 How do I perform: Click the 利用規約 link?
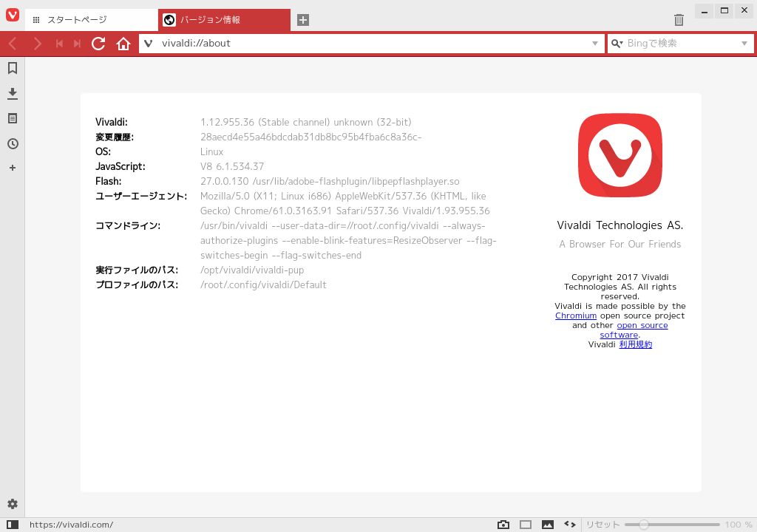636,344
